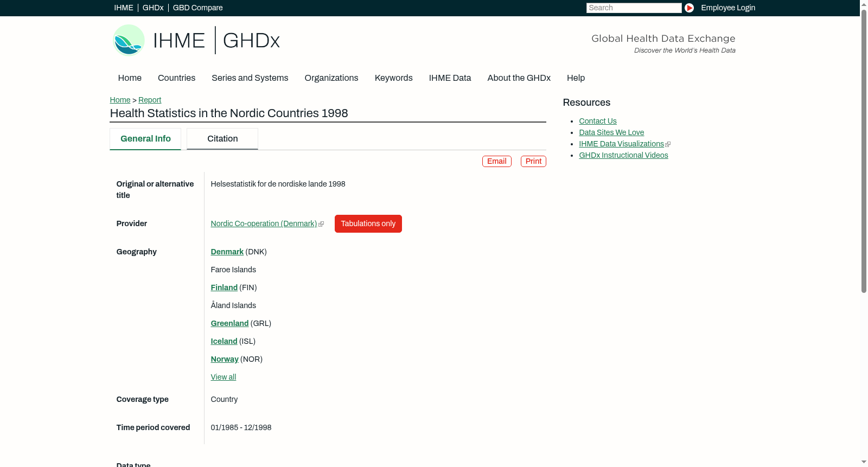The image size is (868, 467).
Task: Click the 'Global Health Data Exchange' tagline text
Action: tap(663, 39)
